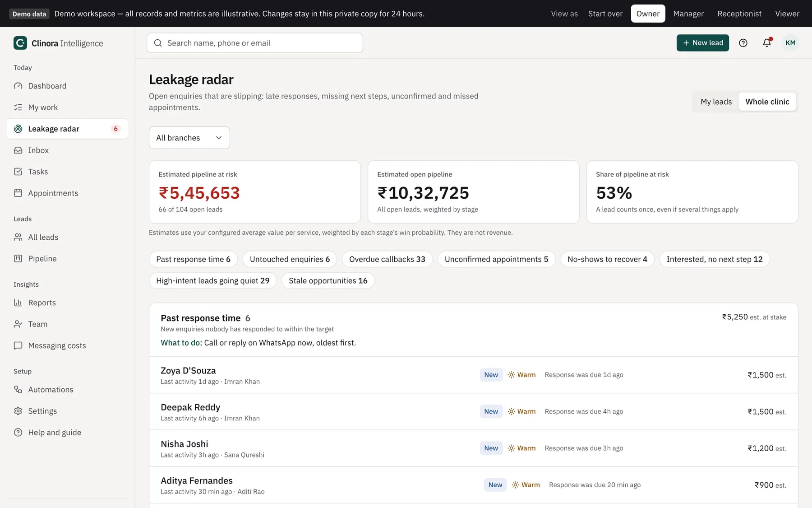Viewport: 812px width, 508px height.
Task: Filter by Overdue callbacks 33 chip
Action: point(387,259)
